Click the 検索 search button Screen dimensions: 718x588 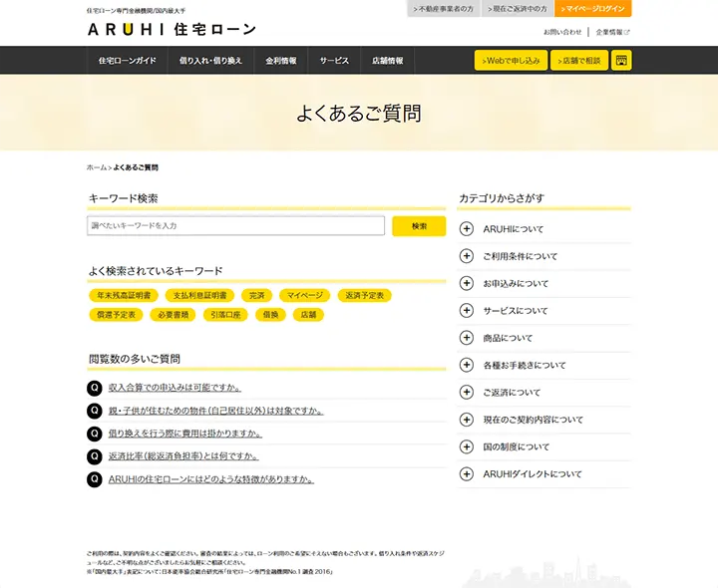click(x=419, y=226)
